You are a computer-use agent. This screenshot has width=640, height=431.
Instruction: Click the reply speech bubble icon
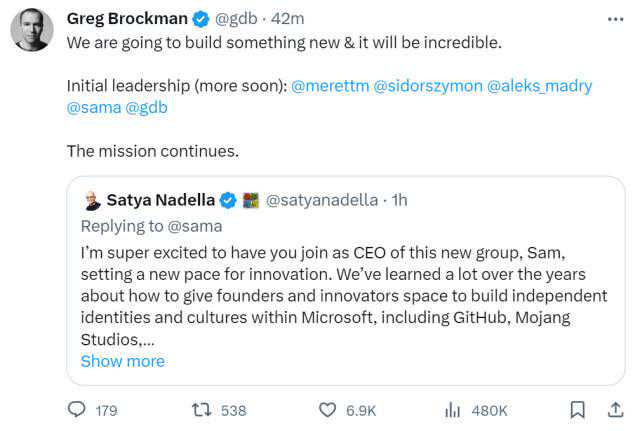pos(76,410)
